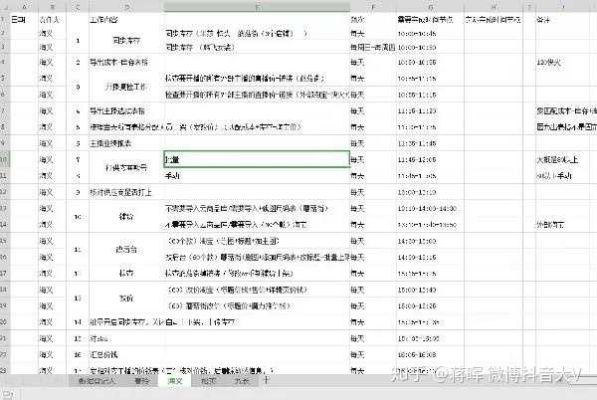Select column B header
Viewport: 597px width, 400px height.
tap(52, 6)
